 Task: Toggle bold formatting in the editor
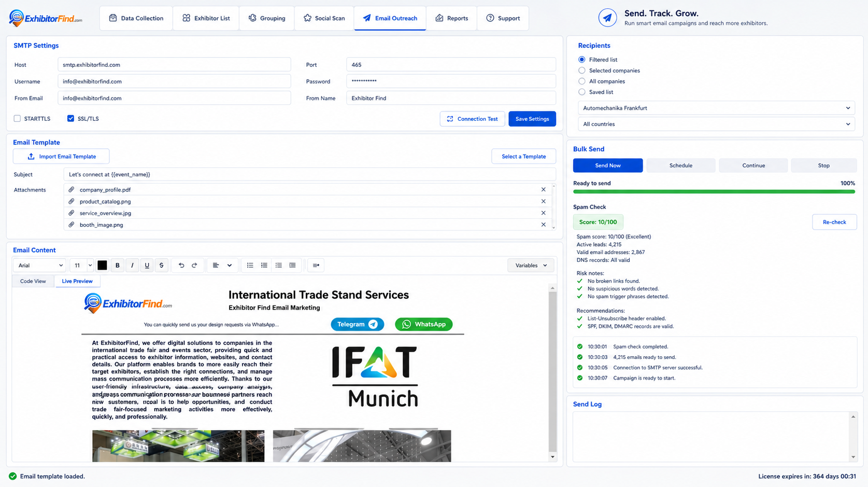click(118, 266)
